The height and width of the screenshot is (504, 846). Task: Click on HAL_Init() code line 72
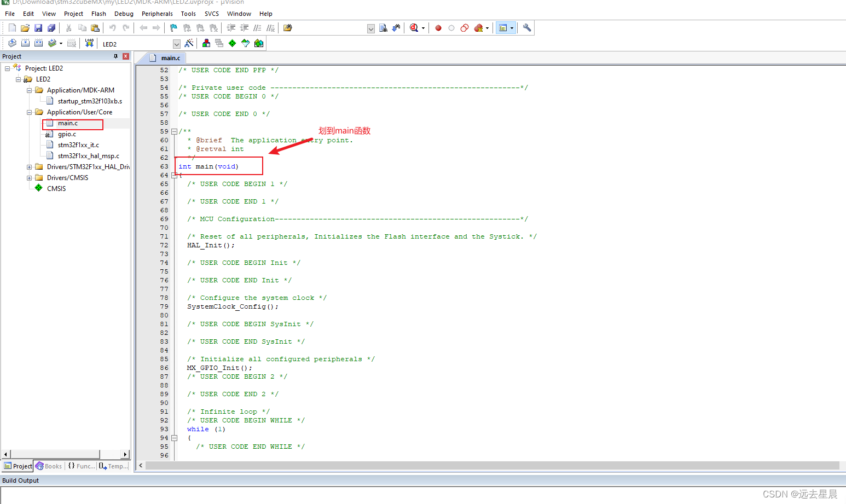pyautogui.click(x=211, y=245)
